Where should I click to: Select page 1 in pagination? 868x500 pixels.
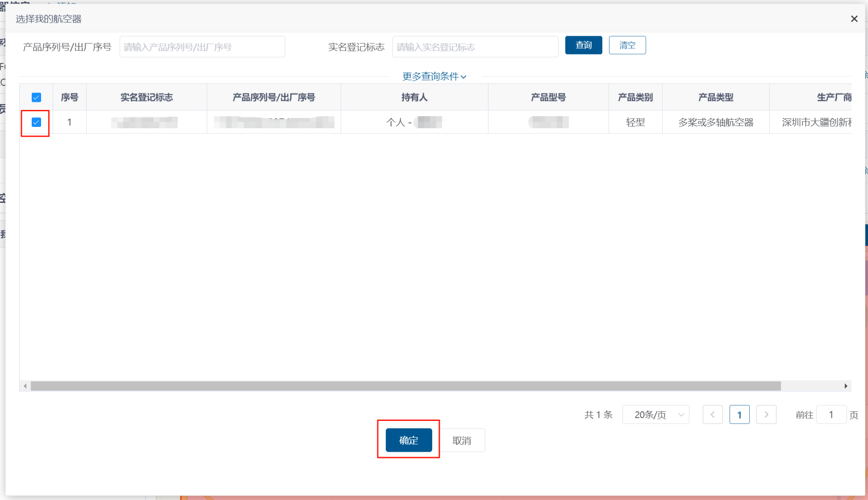[739, 415]
